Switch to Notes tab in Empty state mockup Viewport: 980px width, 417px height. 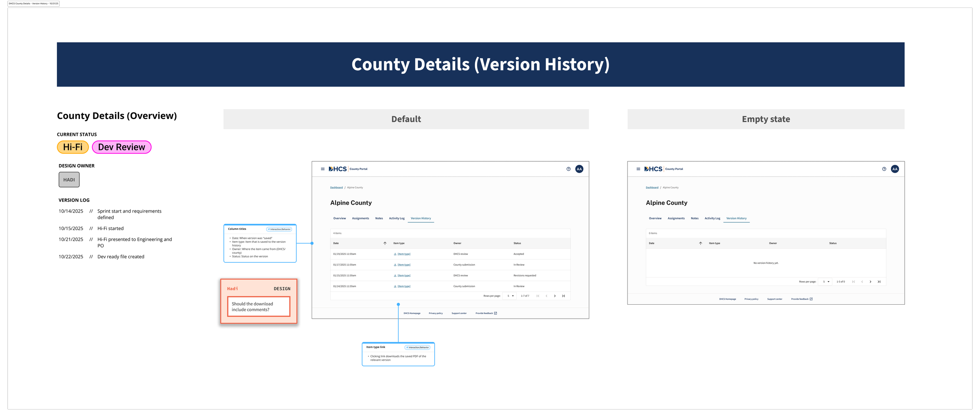pyautogui.click(x=695, y=218)
